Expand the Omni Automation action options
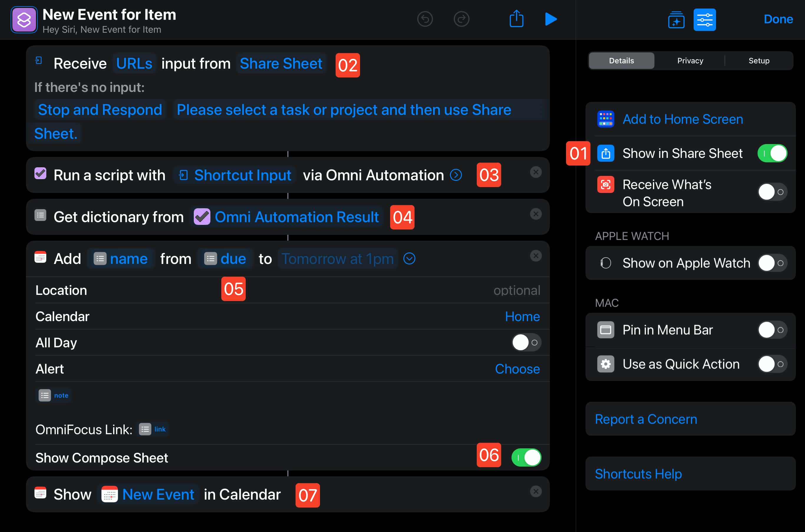This screenshot has width=805, height=532. coord(456,175)
